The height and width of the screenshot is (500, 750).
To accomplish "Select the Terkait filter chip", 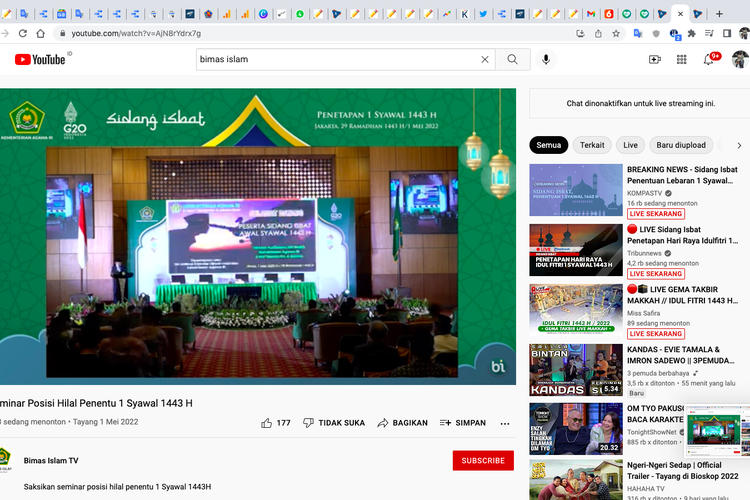I will [592, 145].
